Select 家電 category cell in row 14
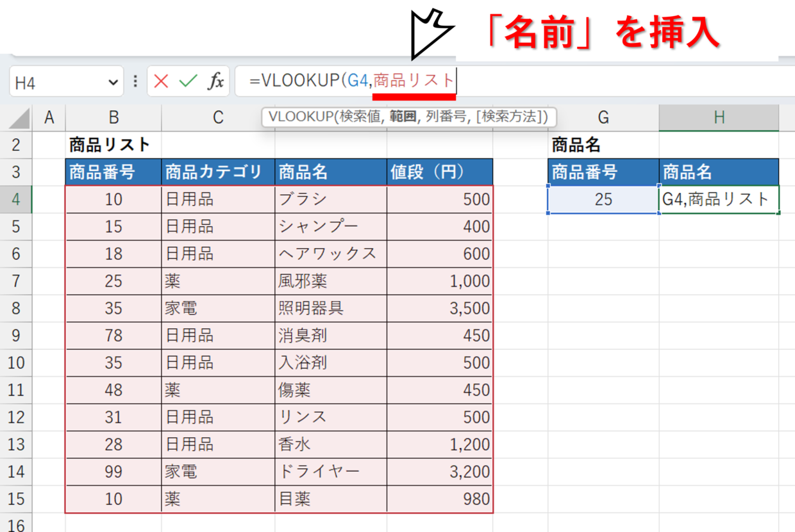 click(218, 472)
